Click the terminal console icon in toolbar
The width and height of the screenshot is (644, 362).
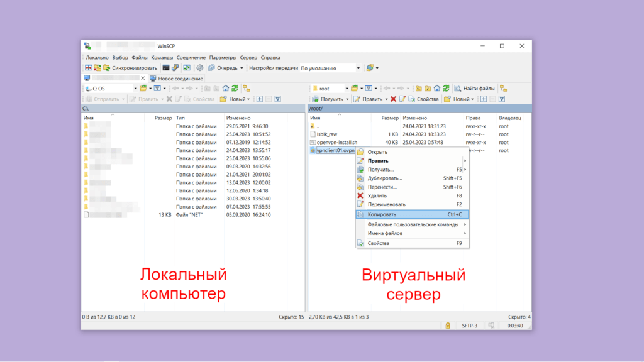coord(166,68)
